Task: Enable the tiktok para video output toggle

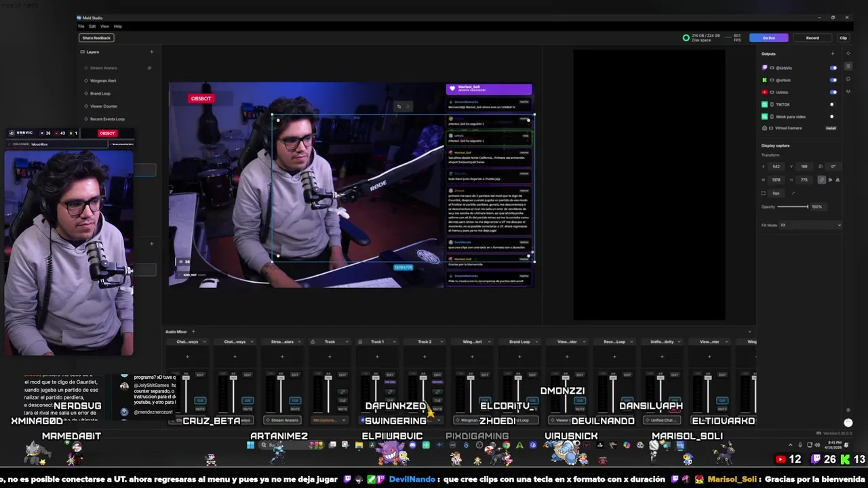Action: point(833,117)
